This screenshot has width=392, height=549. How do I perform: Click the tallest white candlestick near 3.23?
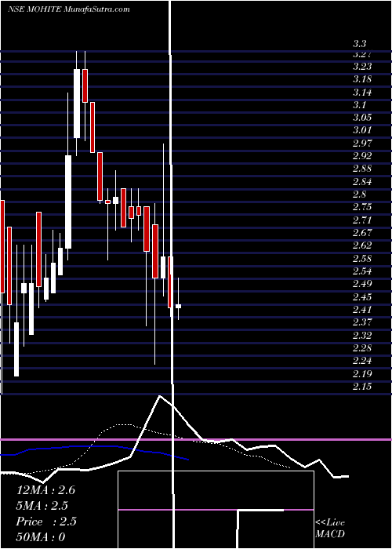pyautogui.click(x=77, y=104)
